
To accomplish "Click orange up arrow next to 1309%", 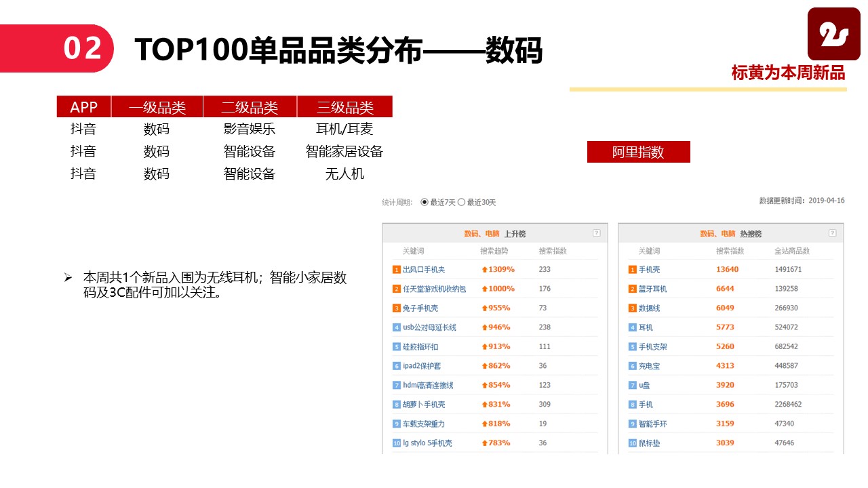I will pos(484,270).
